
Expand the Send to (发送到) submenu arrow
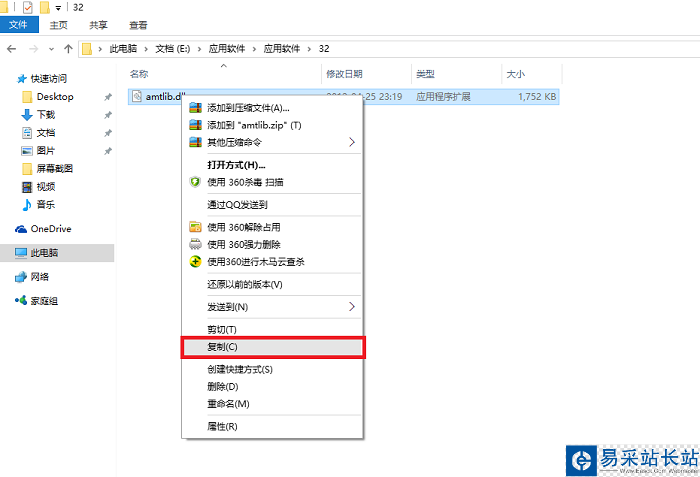(x=352, y=307)
